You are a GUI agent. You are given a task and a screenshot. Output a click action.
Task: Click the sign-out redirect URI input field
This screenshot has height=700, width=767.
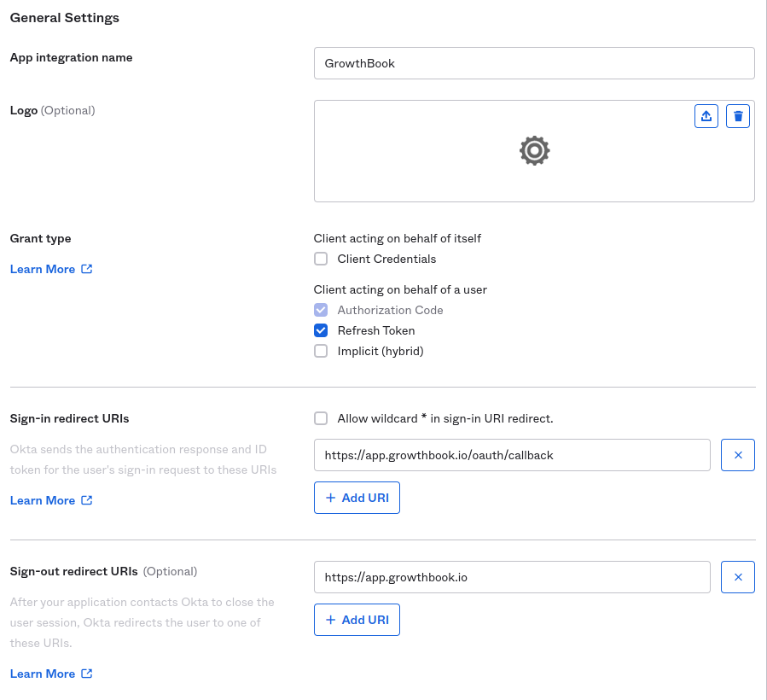tap(512, 577)
